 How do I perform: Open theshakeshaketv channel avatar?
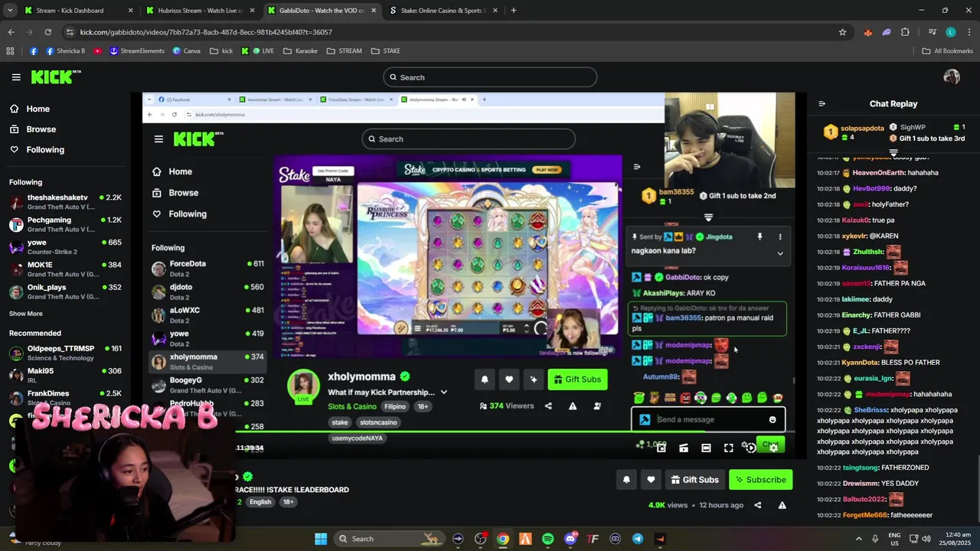[x=16, y=202]
